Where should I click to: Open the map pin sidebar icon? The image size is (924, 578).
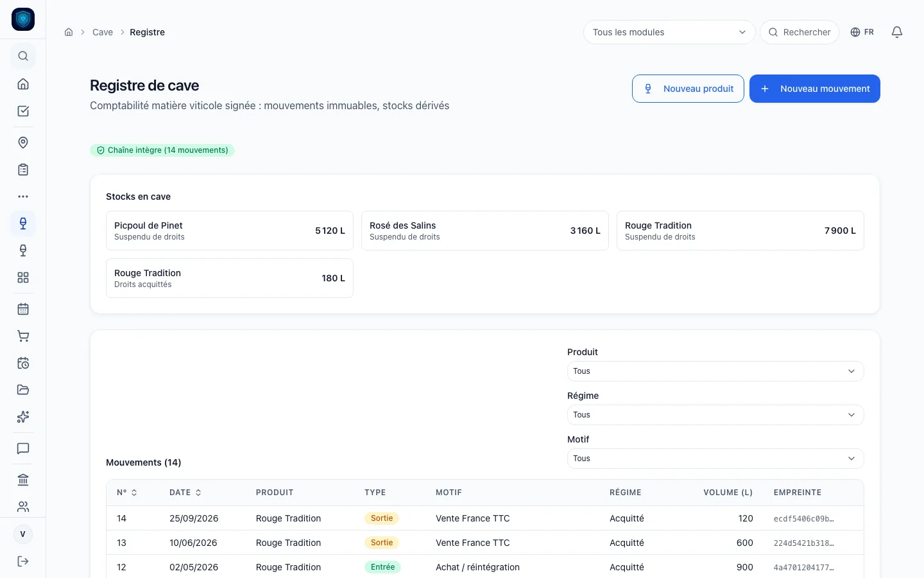click(x=23, y=143)
